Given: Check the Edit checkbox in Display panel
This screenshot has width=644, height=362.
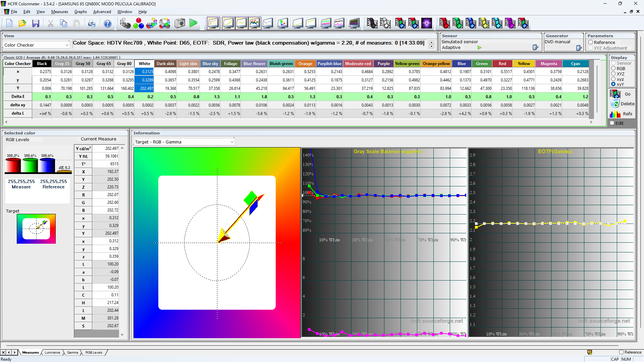Looking at the screenshot, I should click(x=612, y=123).
